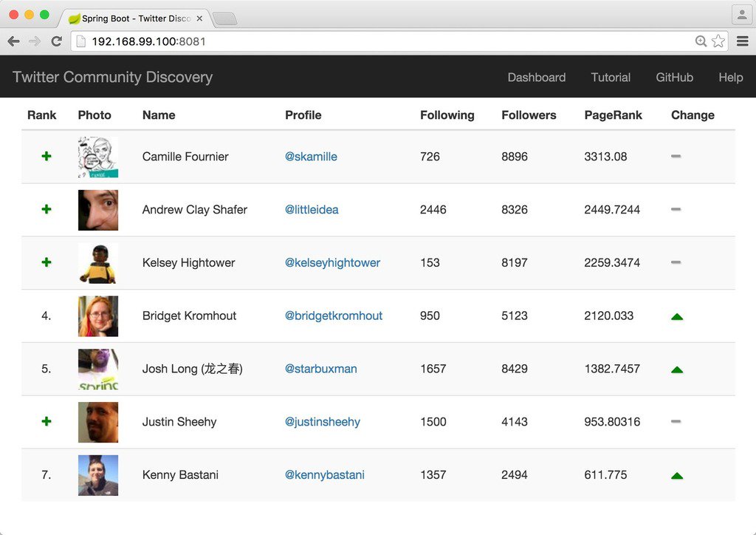Click Bridget Kromhout's profile photo
The height and width of the screenshot is (535, 756).
click(98, 316)
